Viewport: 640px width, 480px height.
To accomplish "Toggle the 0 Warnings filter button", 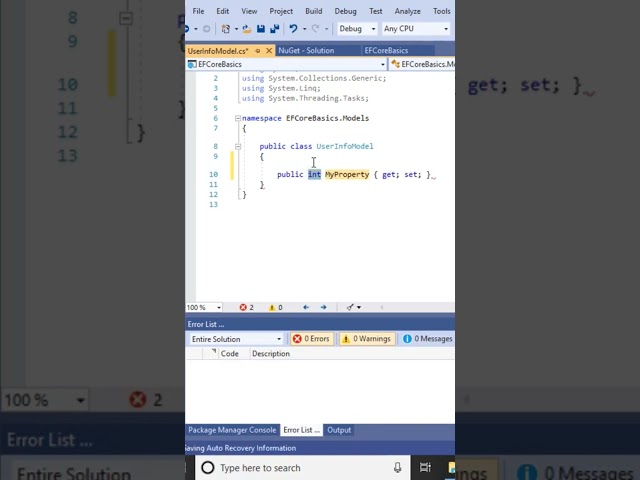I will coord(367,339).
